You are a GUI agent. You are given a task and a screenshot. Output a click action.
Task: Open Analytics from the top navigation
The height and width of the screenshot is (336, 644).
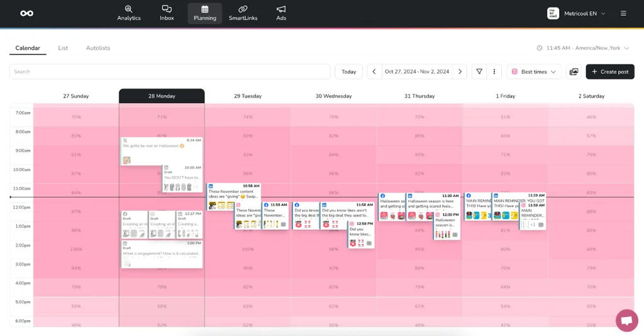(128, 13)
